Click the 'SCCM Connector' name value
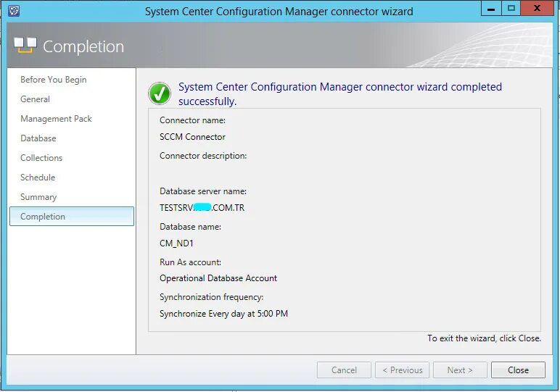Image resolution: width=560 pixels, height=392 pixels. 192,137
